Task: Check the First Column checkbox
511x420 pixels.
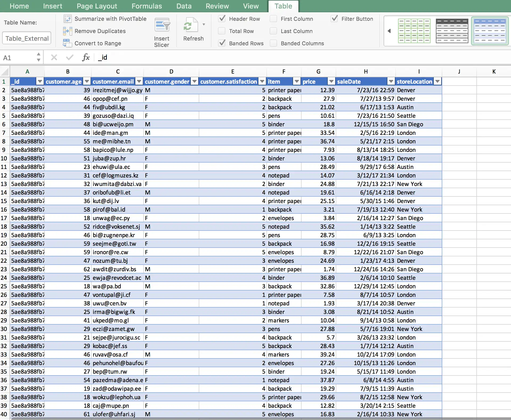Action: (273, 19)
